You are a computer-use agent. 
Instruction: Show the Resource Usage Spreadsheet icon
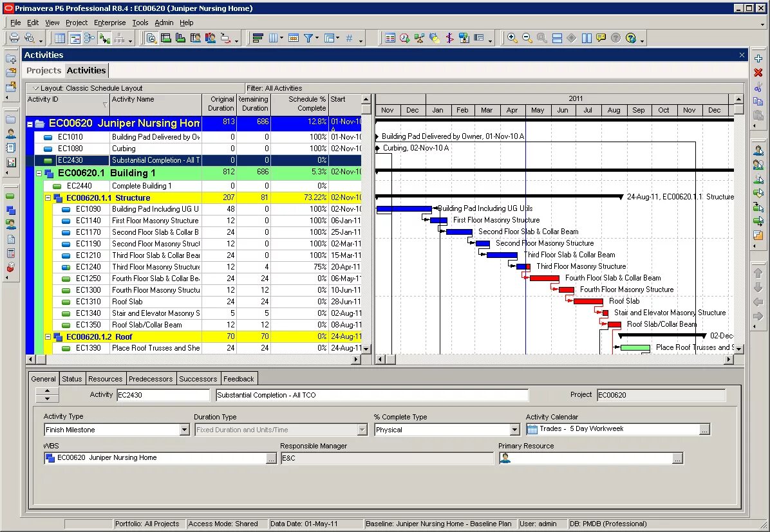[196, 38]
